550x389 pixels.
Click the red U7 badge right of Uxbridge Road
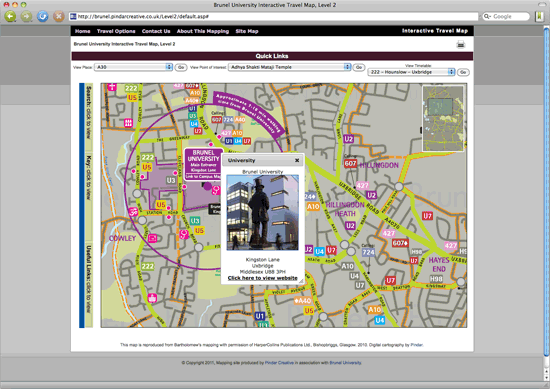[427, 216]
